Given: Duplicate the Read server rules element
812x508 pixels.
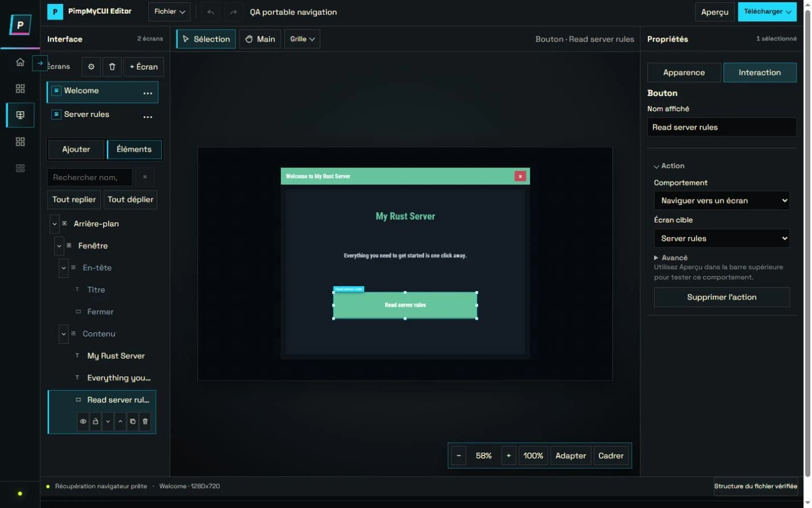Looking at the screenshot, I should tap(133, 421).
